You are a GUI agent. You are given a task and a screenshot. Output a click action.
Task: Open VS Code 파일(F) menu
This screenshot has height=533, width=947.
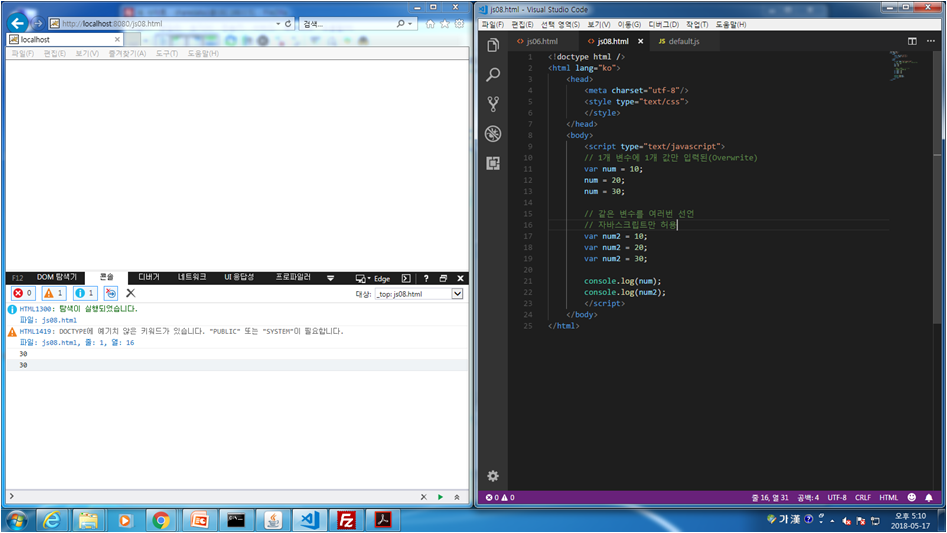[x=492, y=25]
